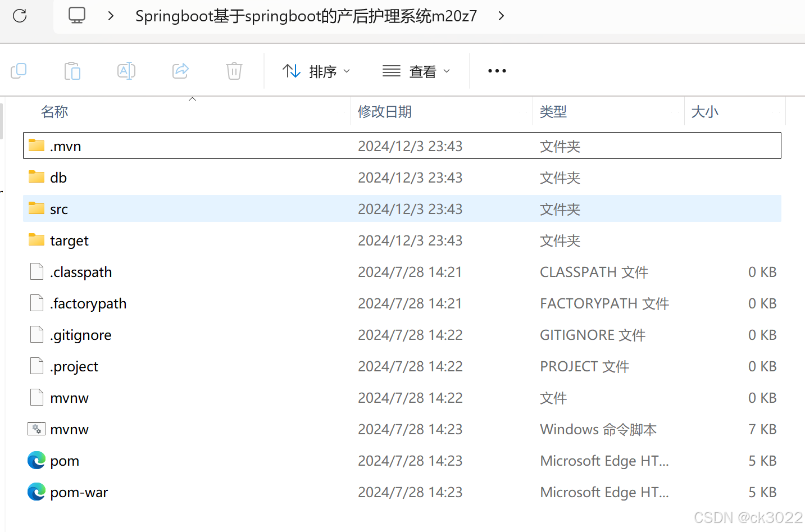This screenshot has width=805, height=532.
Task: Click the pom-war row's 5 KB size
Action: tap(762, 492)
